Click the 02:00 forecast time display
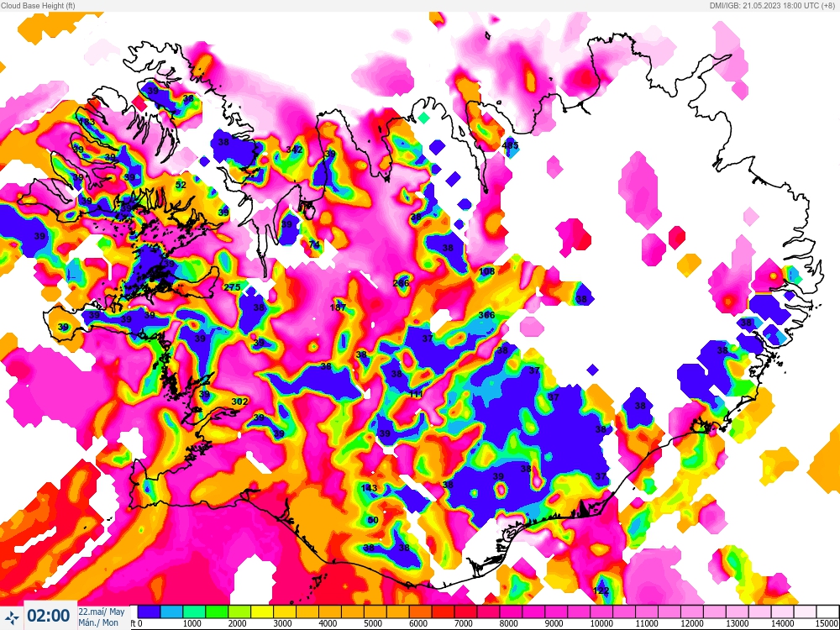 (48, 616)
